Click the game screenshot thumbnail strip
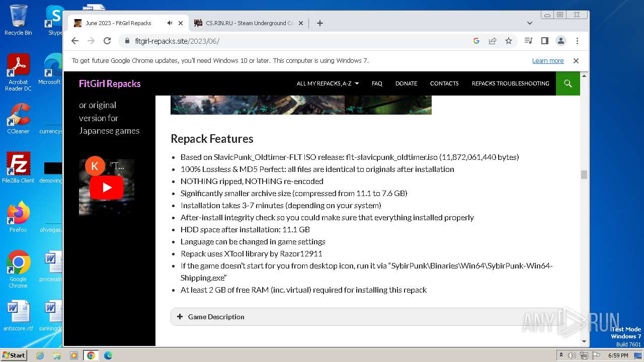Viewport: 644px width, 362px height. coord(301,105)
